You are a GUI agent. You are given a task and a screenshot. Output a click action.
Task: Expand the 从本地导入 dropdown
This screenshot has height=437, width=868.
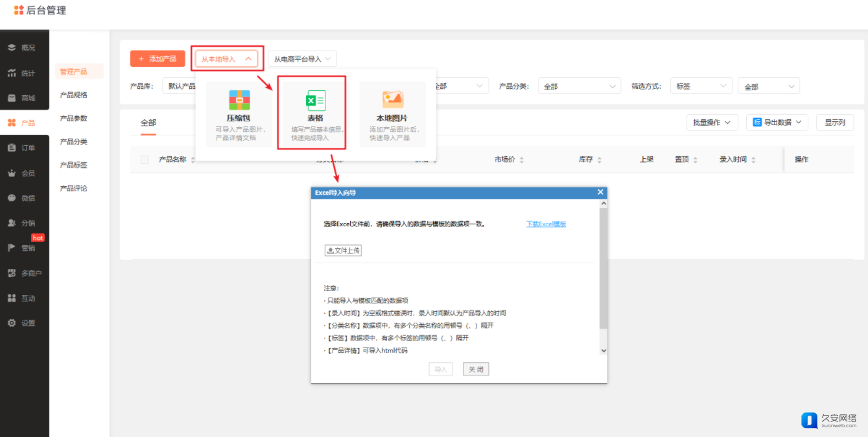tap(226, 59)
